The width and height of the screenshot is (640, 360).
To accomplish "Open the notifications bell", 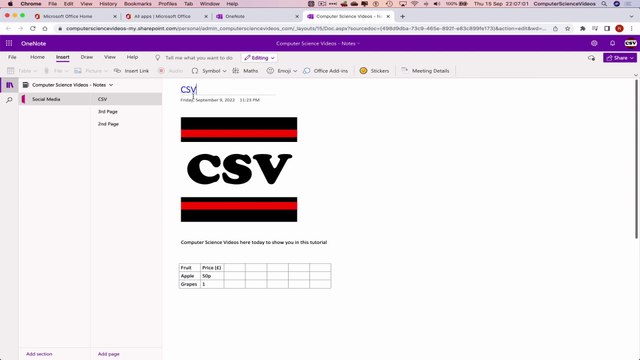I will point(613,43).
